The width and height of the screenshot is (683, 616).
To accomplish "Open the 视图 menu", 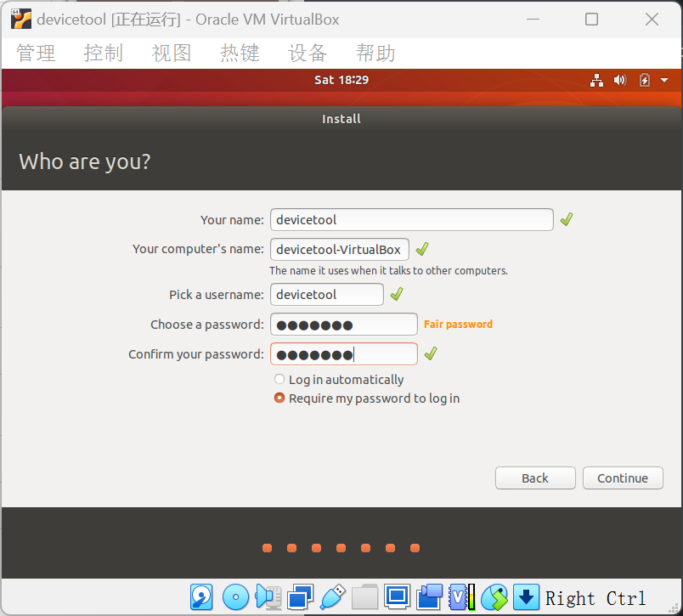I will coord(172,54).
